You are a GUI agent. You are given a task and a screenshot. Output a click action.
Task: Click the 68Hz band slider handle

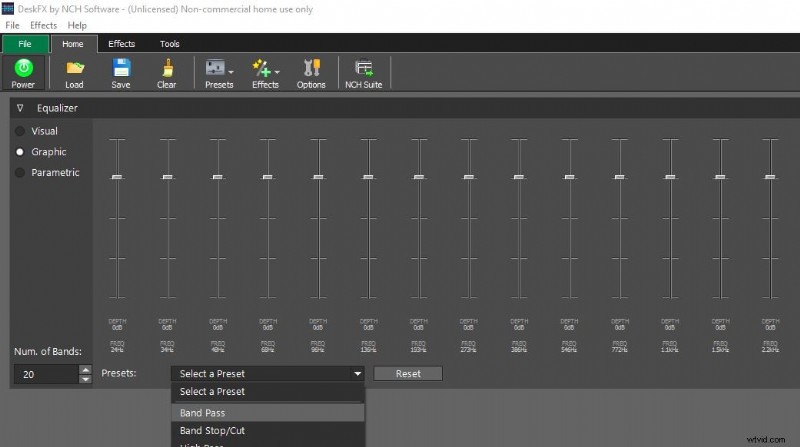pyautogui.click(x=268, y=177)
